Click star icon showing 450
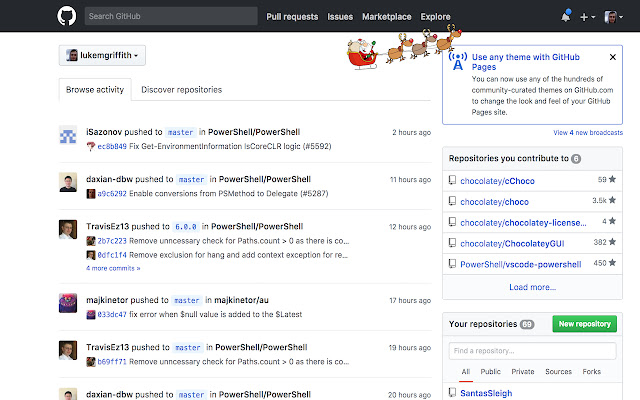Viewport: 640px width, 400px height. point(612,262)
